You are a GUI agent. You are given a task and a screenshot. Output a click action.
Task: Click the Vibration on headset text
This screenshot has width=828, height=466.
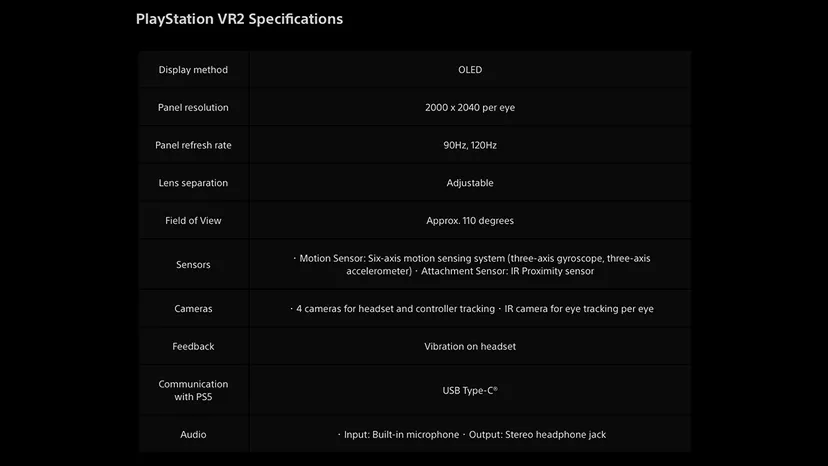[470, 347]
